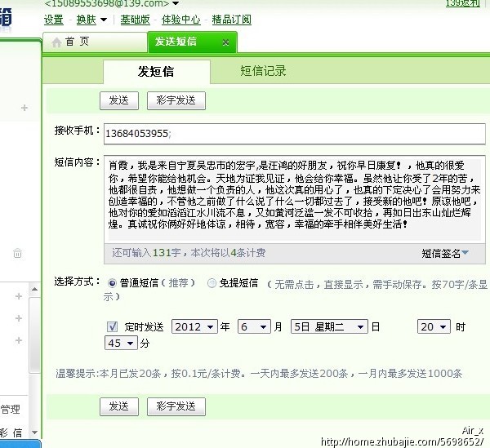Image resolution: width=490 pixels, height=448 pixels.
Task: Open 设置 settings link
Action: [53, 20]
